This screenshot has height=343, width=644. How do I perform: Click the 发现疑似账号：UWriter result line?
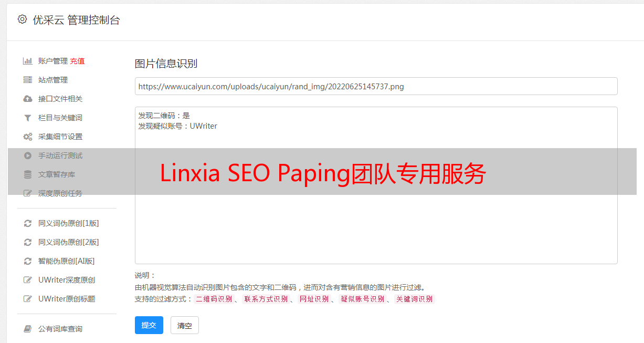click(178, 126)
